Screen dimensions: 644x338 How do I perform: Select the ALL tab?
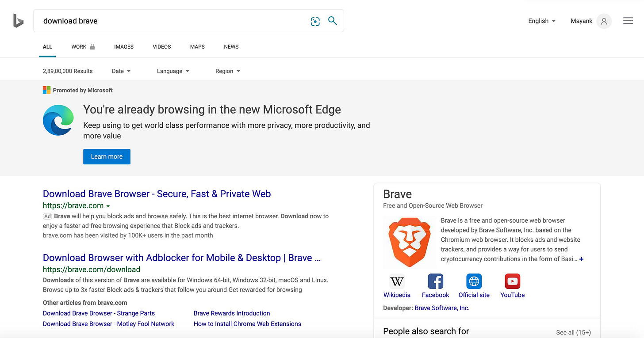[47, 46]
